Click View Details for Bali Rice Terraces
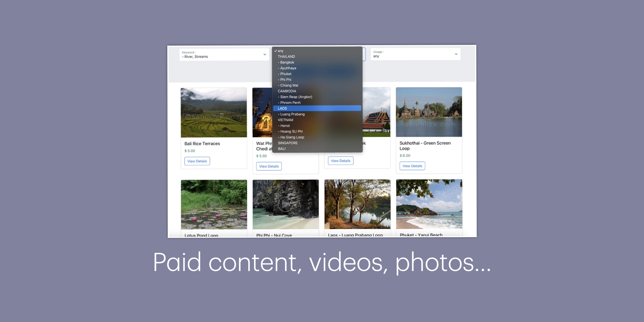 pyautogui.click(x=197, y=161)
